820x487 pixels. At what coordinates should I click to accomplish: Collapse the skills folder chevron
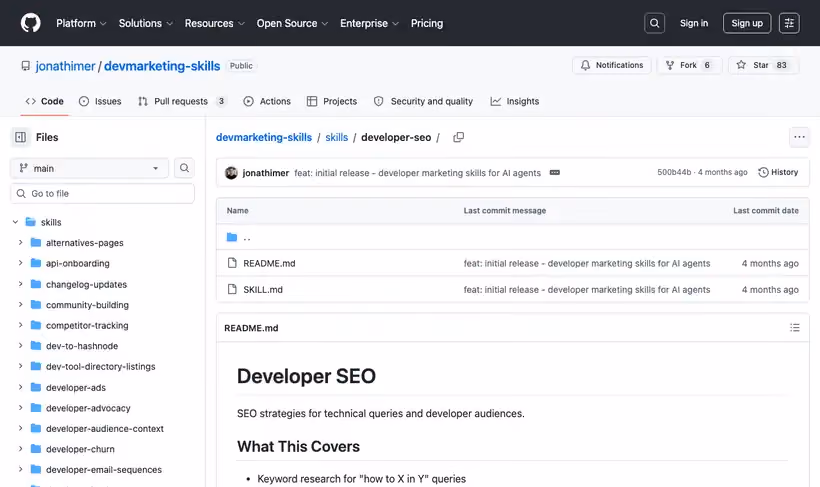click(x=15, y=222)
